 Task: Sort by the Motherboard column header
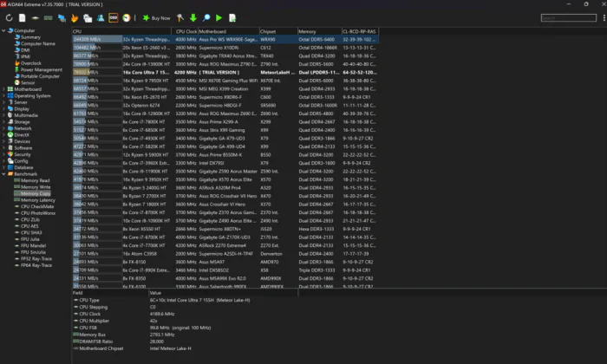coord(228,31)
